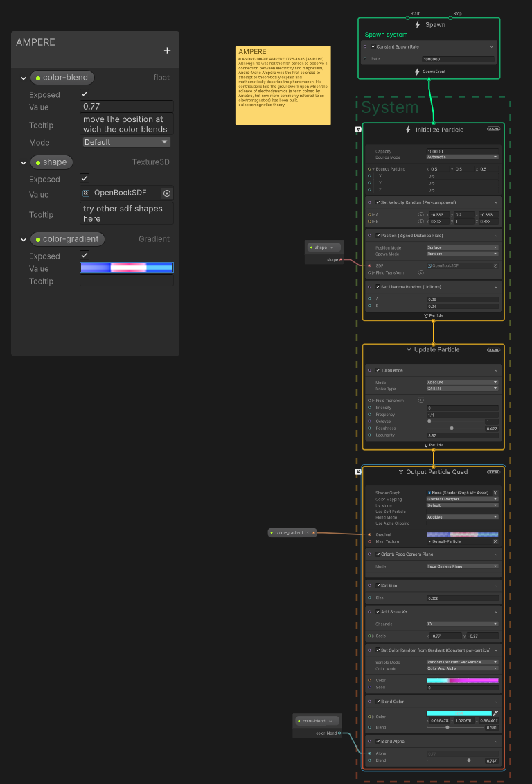
Task: Click the plus icon in the AMPERE blackboard
Action: [168, 51]
